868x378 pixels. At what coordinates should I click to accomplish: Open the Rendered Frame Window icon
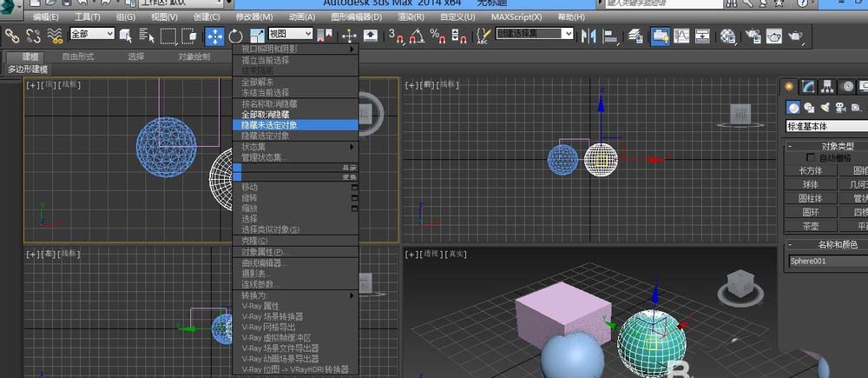pyautogui.click(x=774, y=36)
